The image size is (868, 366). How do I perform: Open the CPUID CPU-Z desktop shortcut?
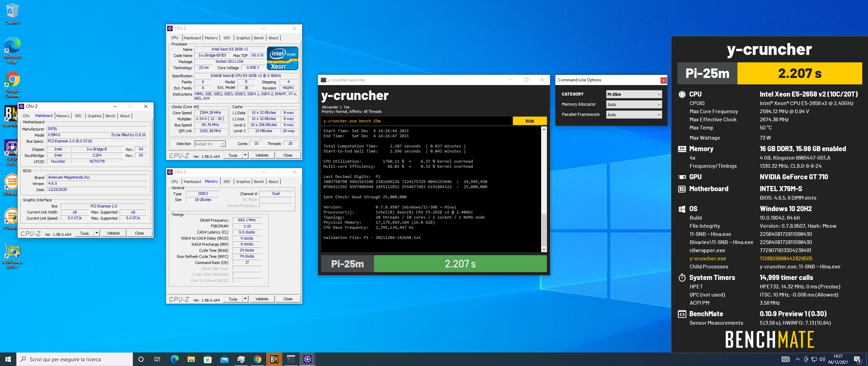[11, 152]
